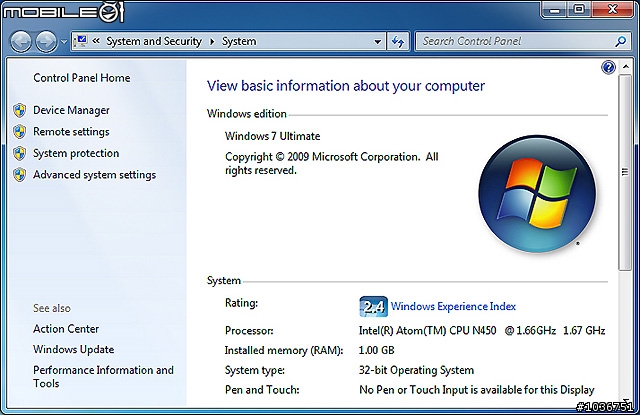Open recent pages dropdown beside navigation arrows
The height and width of the screenshot is (415, 640).
64,42
